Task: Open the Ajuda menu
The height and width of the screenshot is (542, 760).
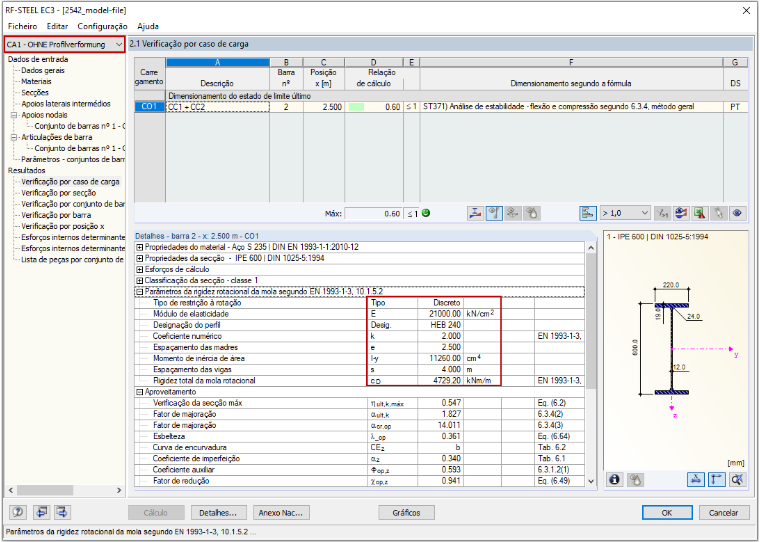Action: coord(147,26)
